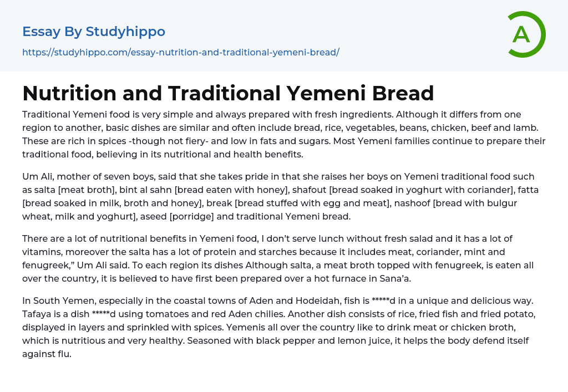Click the paragraph starting 'Traditional Yemeni food'
568x392 pixels.
[283, 134]
